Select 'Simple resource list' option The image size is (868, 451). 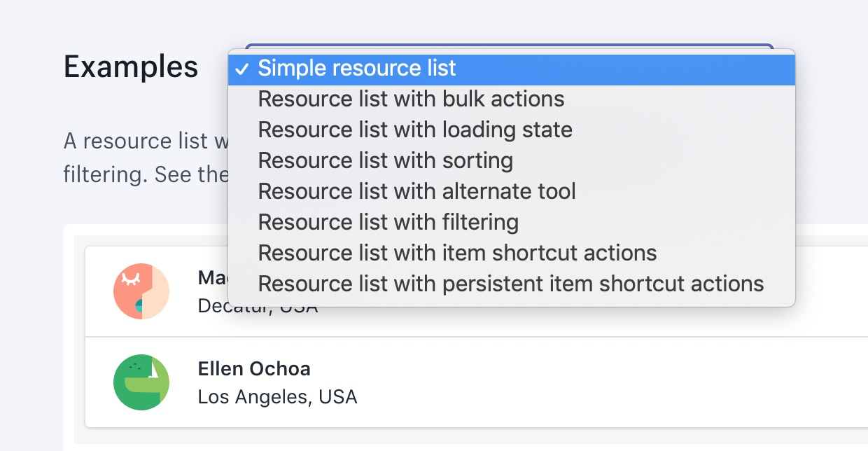click(x=357, y=69)
